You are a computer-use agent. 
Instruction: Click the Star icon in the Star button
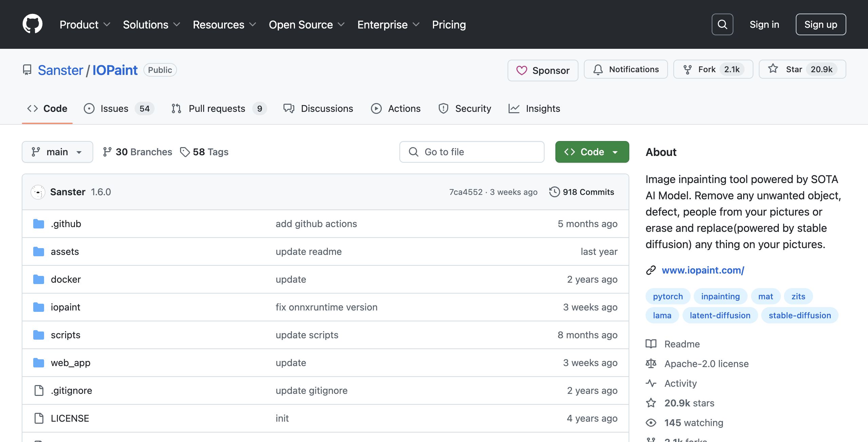tap(773, 69)
